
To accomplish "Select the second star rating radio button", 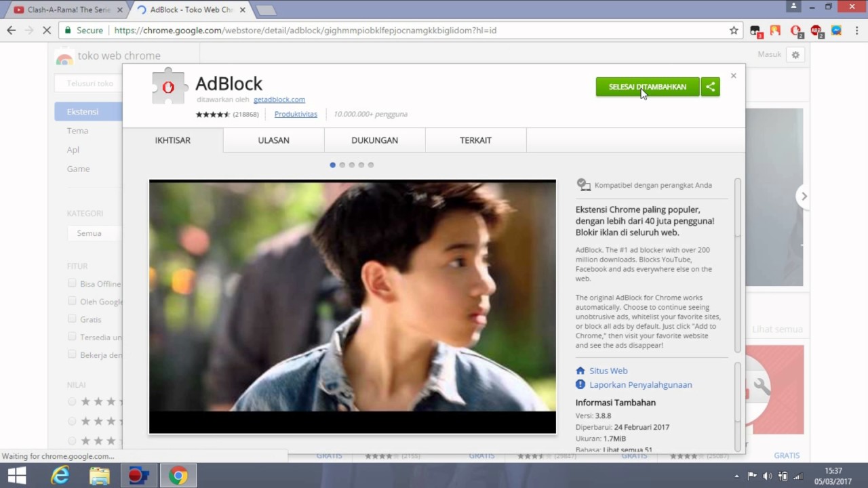I will click(72, 421).
